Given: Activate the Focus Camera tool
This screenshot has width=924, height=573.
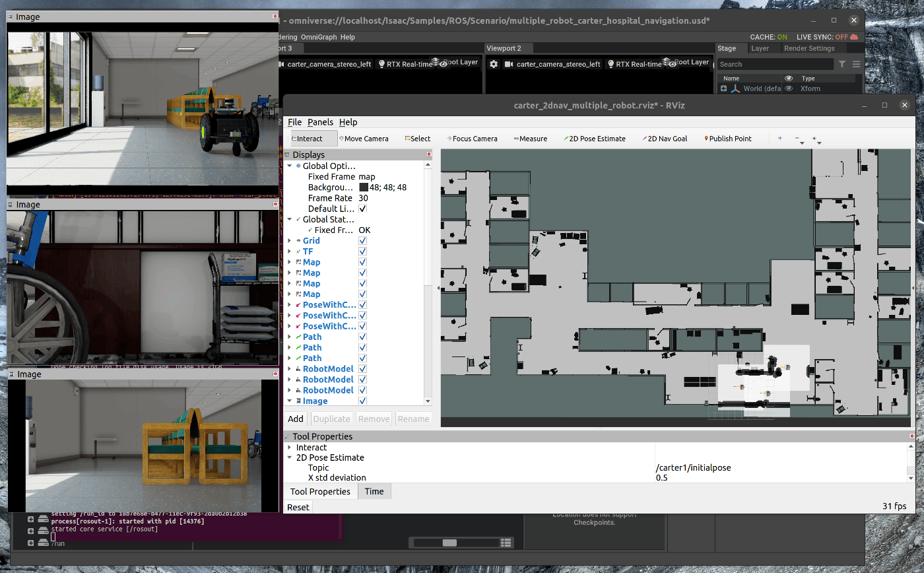Looking at the screenshot, I should 472,139.
